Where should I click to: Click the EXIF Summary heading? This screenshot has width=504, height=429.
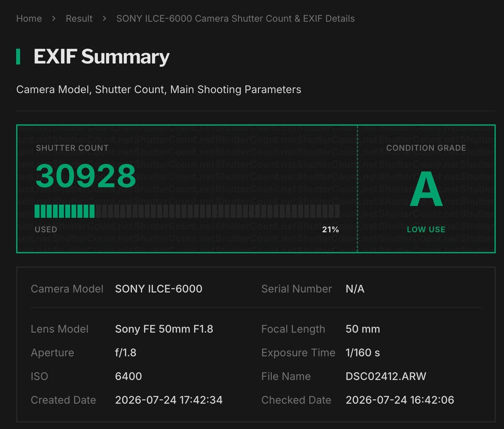pos(101,57)
